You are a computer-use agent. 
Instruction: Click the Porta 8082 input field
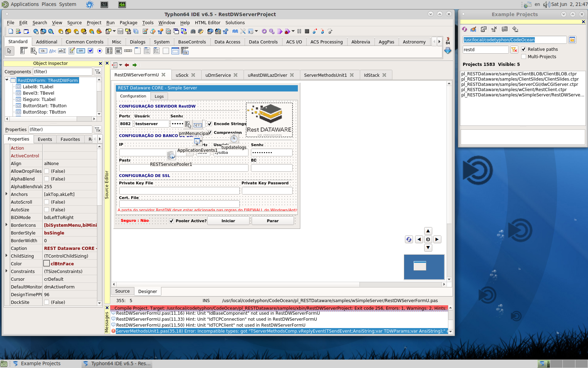click(x=125, y=124)
